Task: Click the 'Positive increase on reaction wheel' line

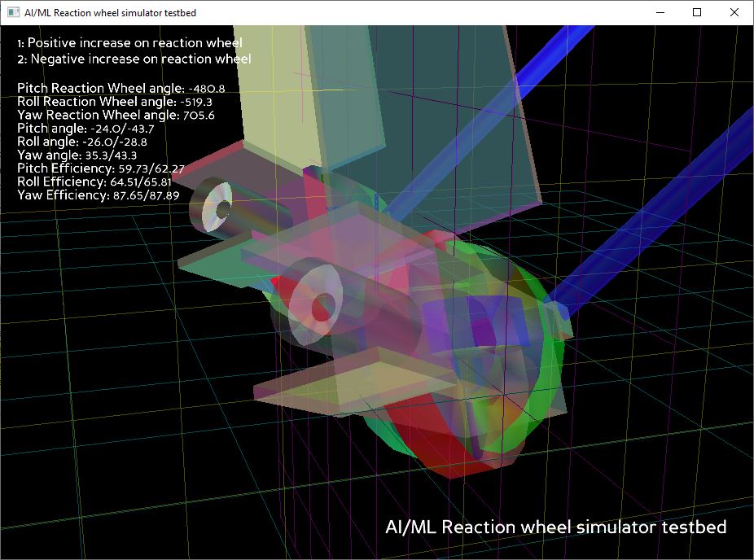Action: coord(129,42)
